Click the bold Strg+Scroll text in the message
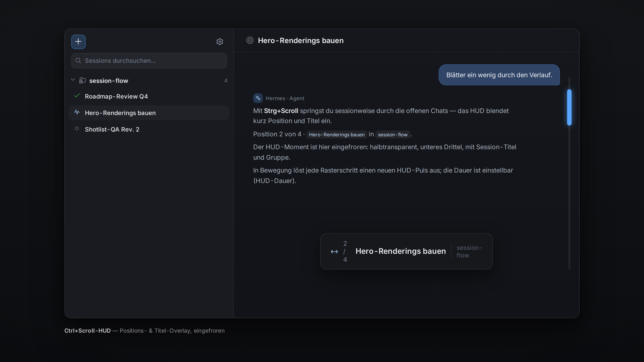 coord(281,111)
